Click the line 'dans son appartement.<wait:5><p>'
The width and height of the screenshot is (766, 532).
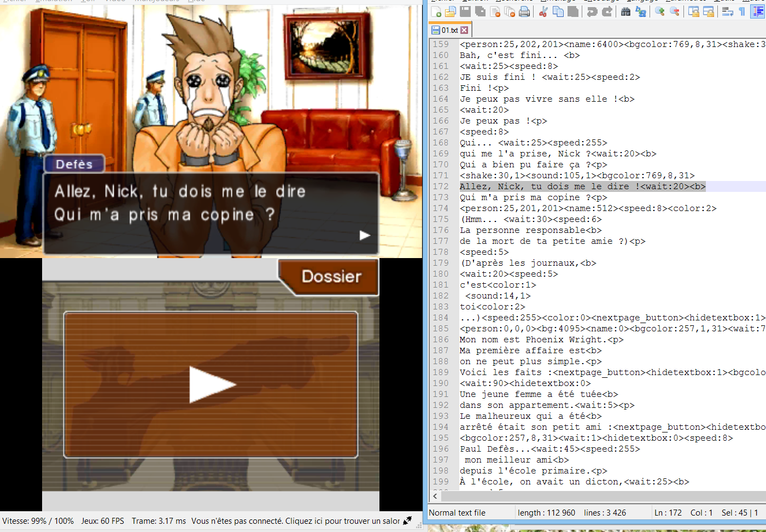[547, 405]
